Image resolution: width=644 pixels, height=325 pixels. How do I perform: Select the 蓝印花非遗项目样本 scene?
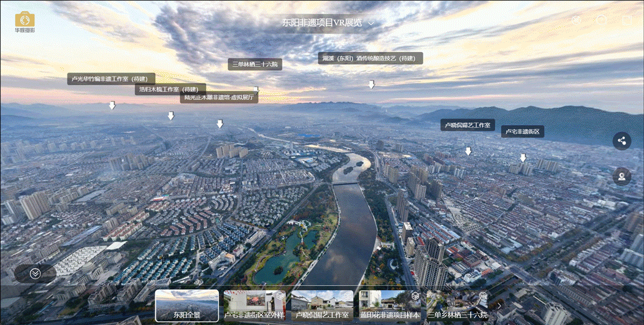390,305
